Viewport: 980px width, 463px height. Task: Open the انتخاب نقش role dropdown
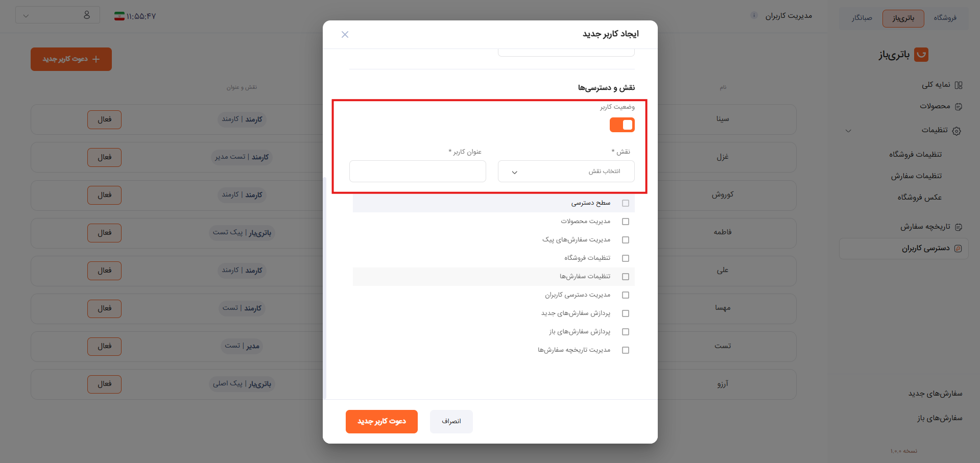point(566,172)
